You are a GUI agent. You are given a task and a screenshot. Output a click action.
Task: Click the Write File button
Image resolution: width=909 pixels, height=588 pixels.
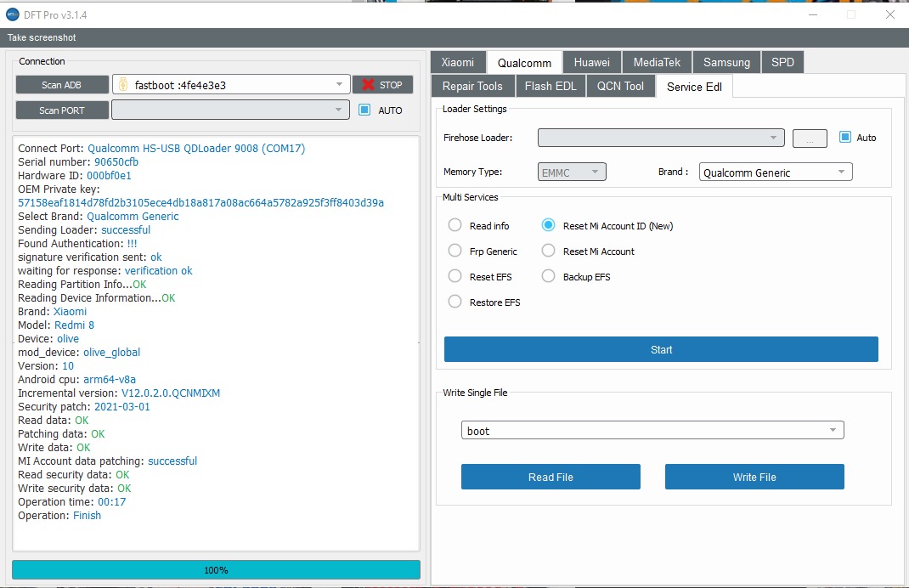point(754,477)
